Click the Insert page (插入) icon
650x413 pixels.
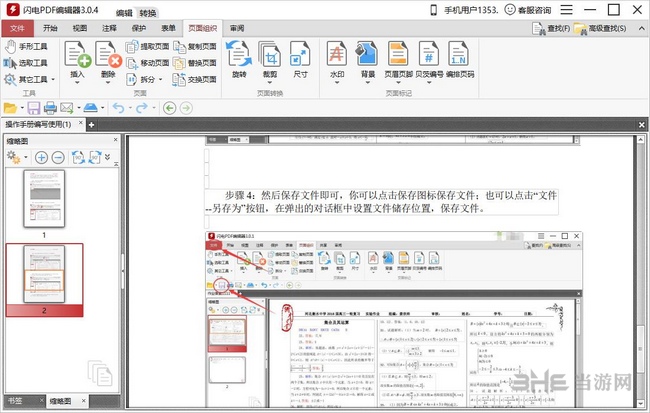point(78,54)
